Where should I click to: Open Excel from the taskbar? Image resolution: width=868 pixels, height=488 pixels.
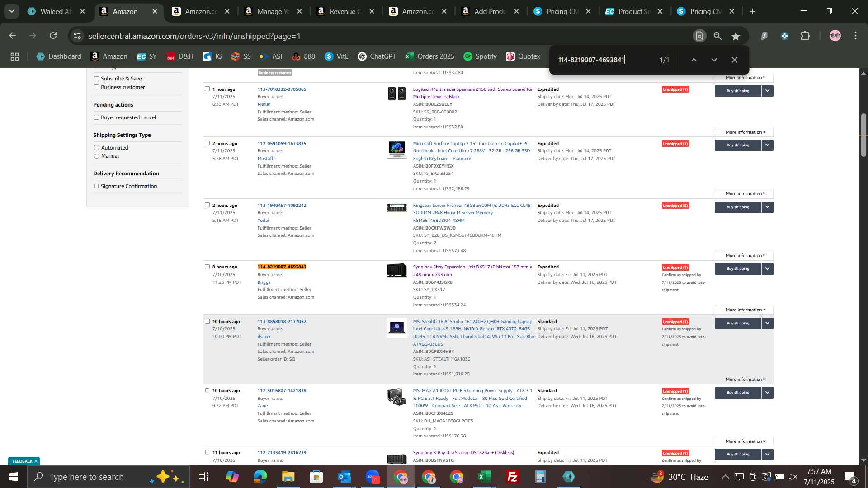(485, 477)
